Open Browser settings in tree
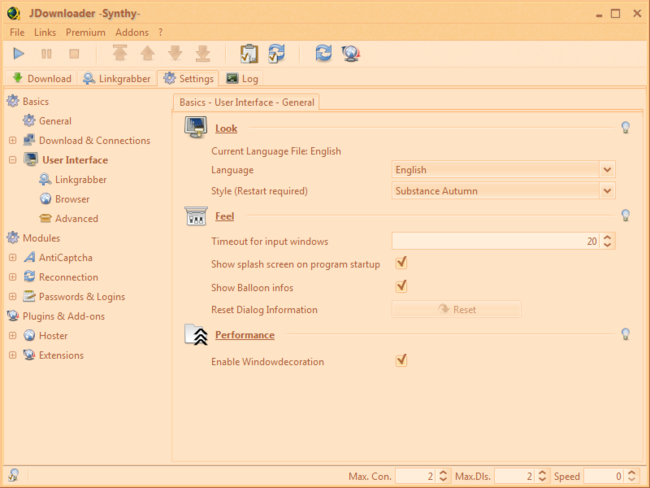 [x=72, y=199]
